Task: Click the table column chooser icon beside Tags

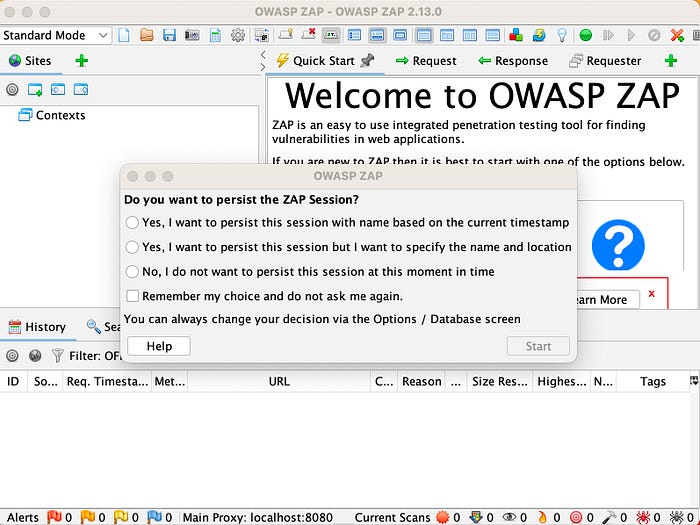Action: (x=694, y=381)
